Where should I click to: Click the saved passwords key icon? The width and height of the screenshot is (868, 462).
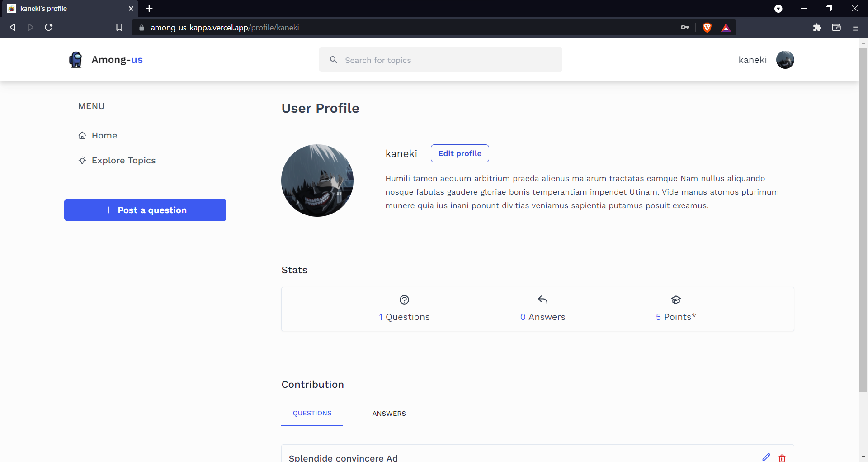[x=685, y=27]
